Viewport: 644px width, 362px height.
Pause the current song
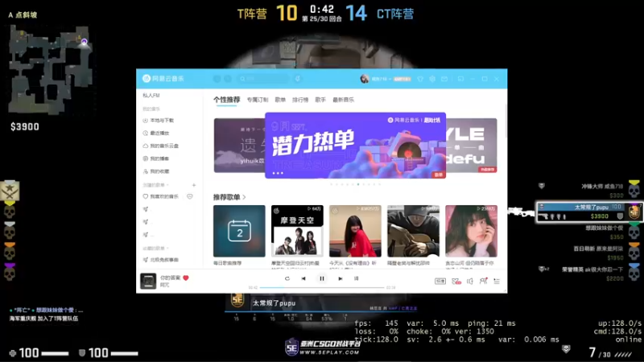(322, 278)
